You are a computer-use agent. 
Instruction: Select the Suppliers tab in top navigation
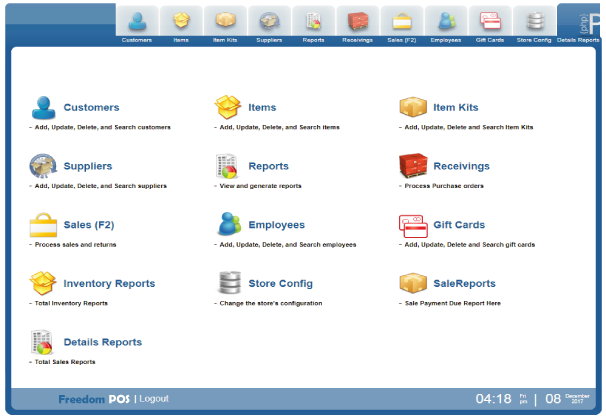[x=269, y=24]
